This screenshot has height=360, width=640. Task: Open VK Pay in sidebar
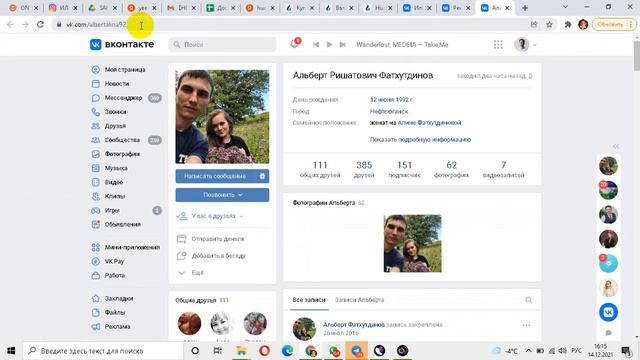(108, 261)
